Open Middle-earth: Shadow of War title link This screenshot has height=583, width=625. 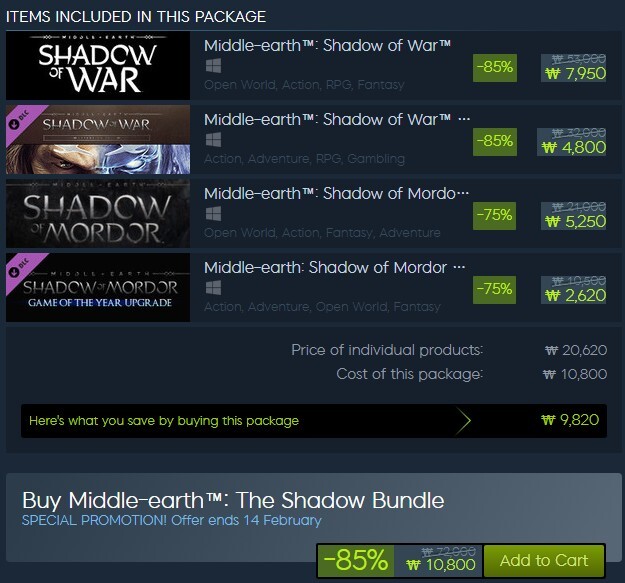pyautogui.click(x=327, y=45)
